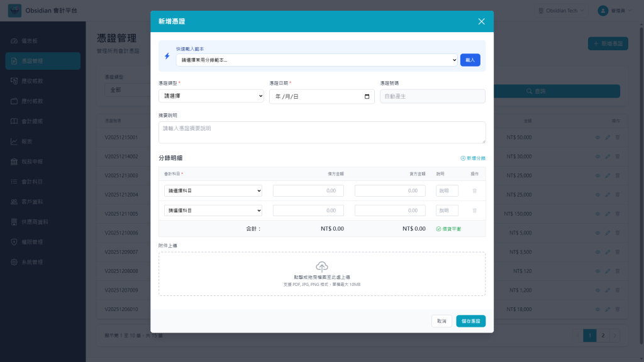Click the first row 借方金額 input

point(308,191)
